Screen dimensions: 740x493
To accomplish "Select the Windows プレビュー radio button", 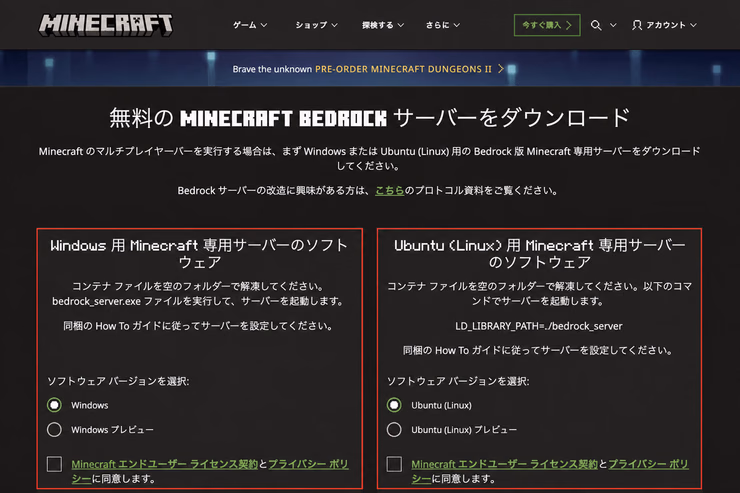I will coord(54,429).
